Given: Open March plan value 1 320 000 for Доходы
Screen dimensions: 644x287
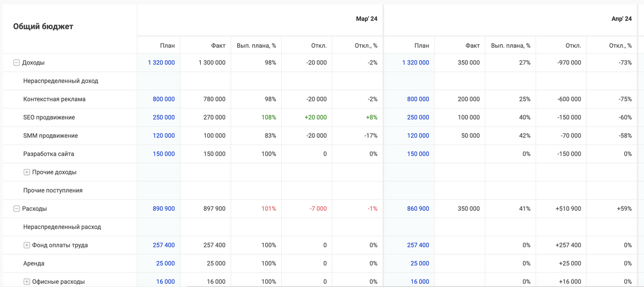Looking at the screenshot, I should (x=161, y=63).
